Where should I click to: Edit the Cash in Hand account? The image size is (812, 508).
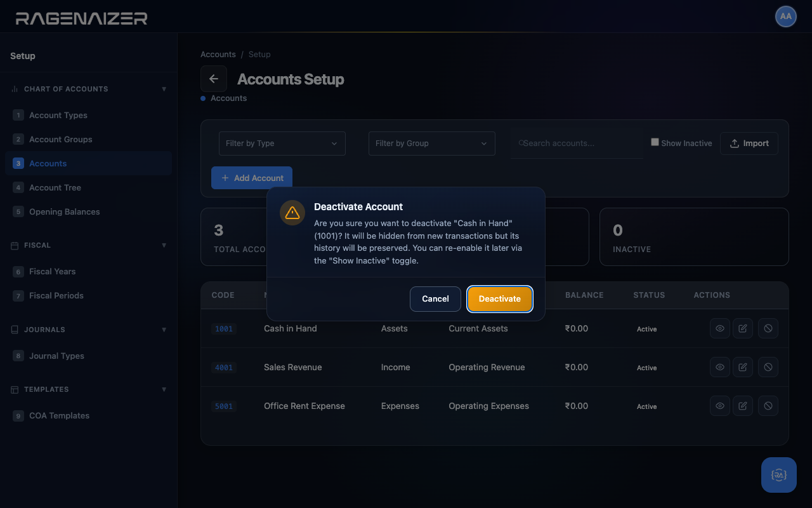[x=743, y=329]
